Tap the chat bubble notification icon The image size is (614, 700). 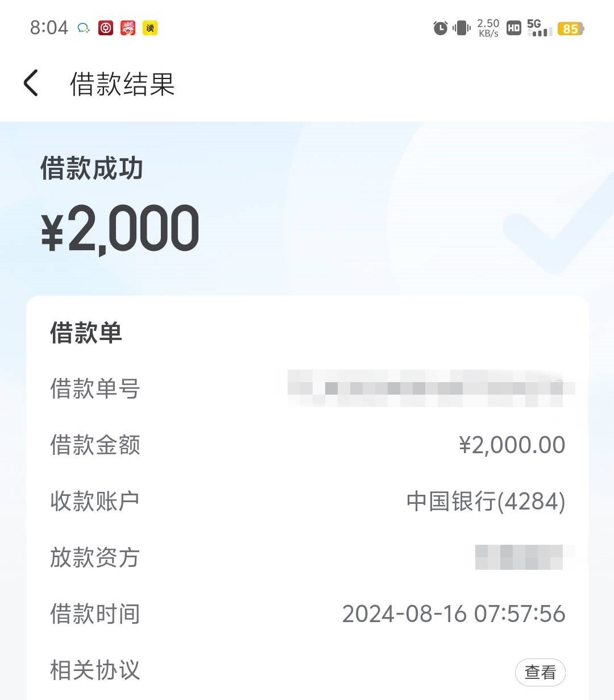tap(84, 28)
